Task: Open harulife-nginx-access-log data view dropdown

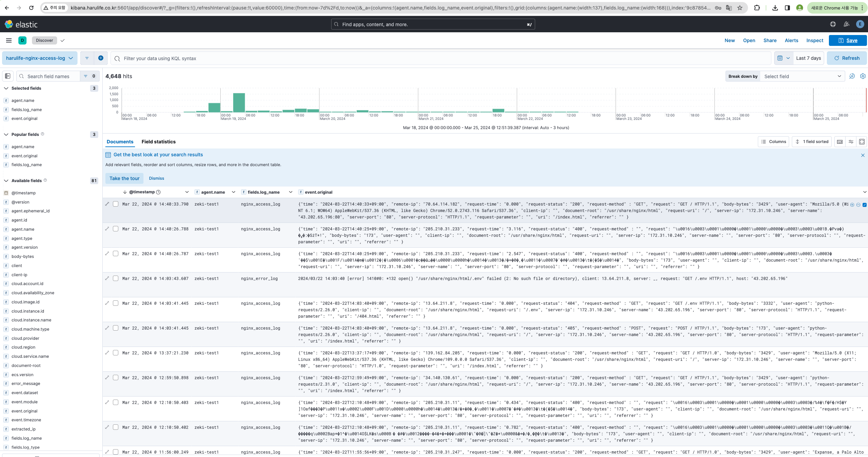Action: (39, 58)
